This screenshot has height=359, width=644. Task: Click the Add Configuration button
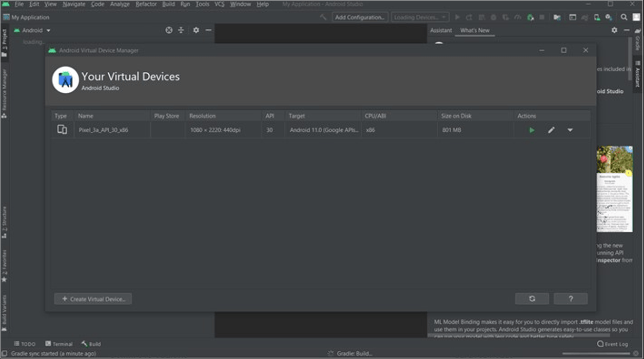[x=360, y=17]
